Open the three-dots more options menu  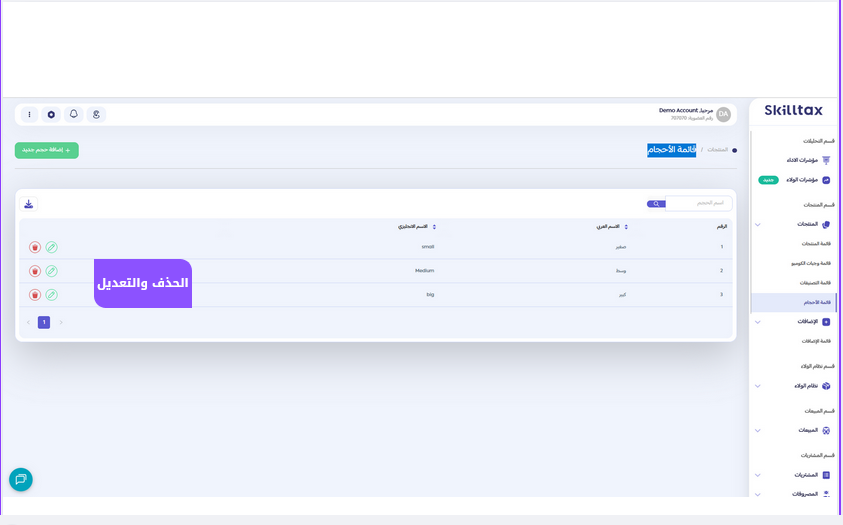click(x=29, y=115)
